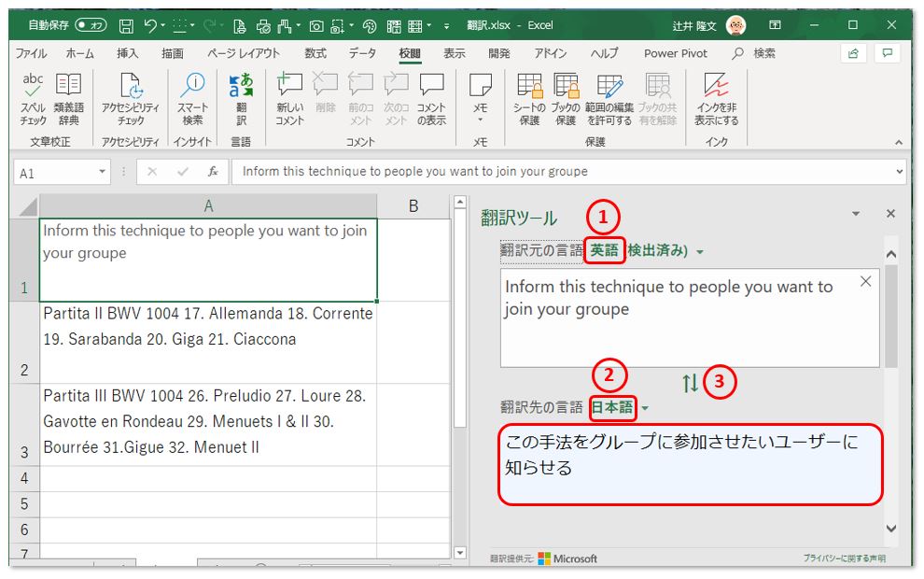Click the source translation text box

tap(690, 318)
